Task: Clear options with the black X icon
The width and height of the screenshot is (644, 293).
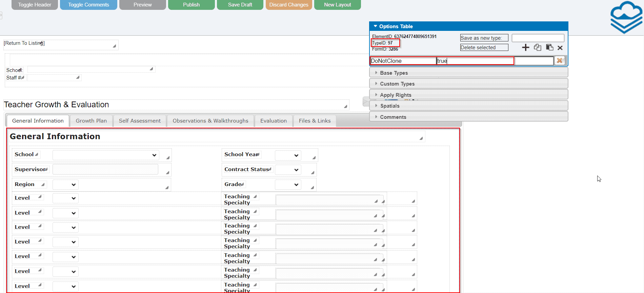Action: point(560,48)
